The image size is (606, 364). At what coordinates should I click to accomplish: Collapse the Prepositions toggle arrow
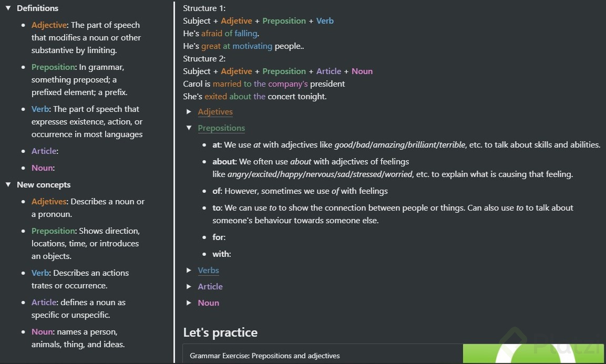pos(189,128)
